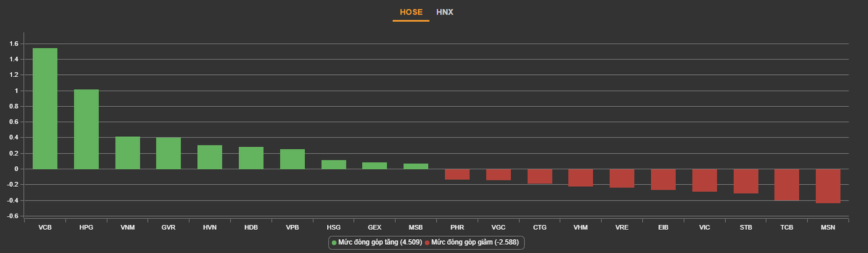Screen dimensions: 868x253
Task: Select the TCB red bar
Action: pyautogui.click(x=787, y=184)
